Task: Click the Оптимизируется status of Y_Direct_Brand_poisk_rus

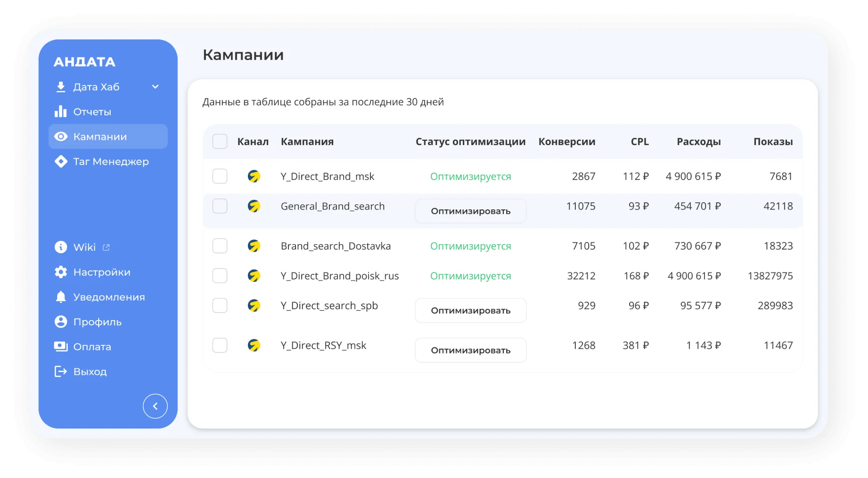Action: 470,276
